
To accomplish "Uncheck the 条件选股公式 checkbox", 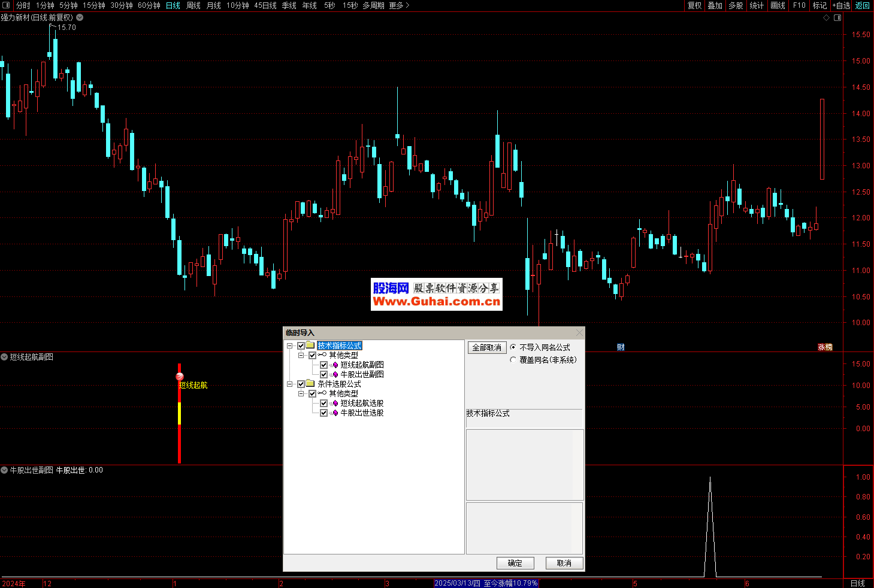I will click(301, 384).
